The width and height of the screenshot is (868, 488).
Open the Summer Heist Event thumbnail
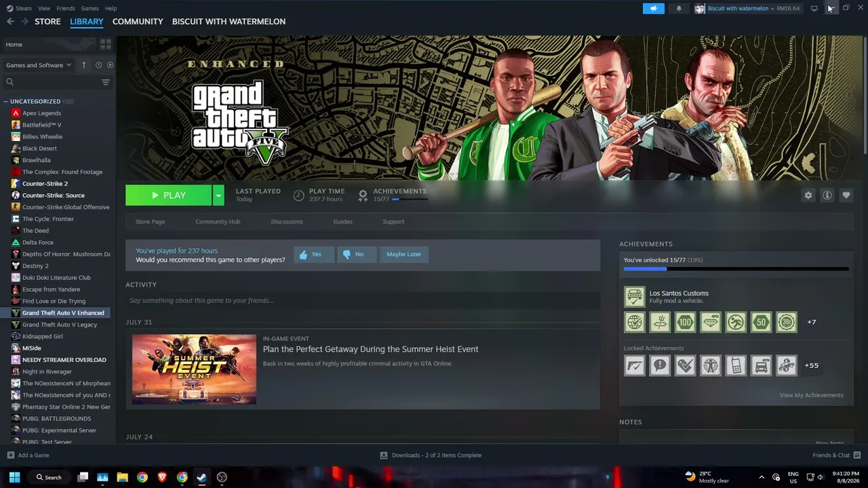pos(194,369)
